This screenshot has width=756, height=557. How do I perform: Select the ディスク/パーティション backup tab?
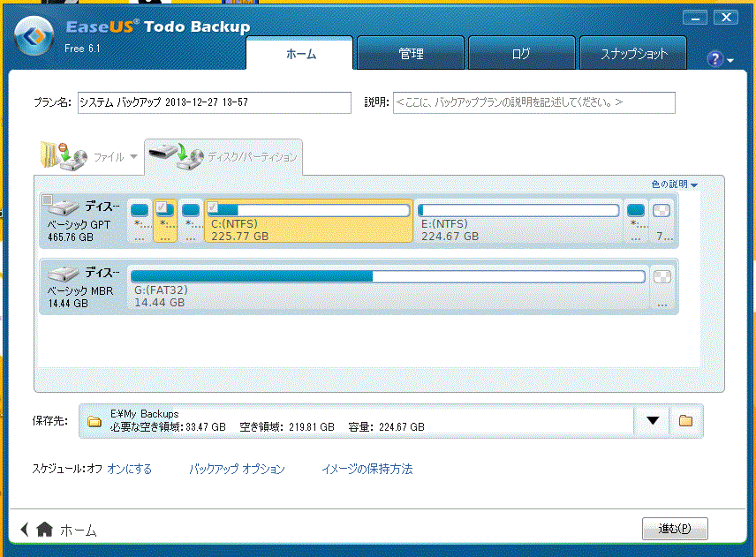tap(223, 157)
